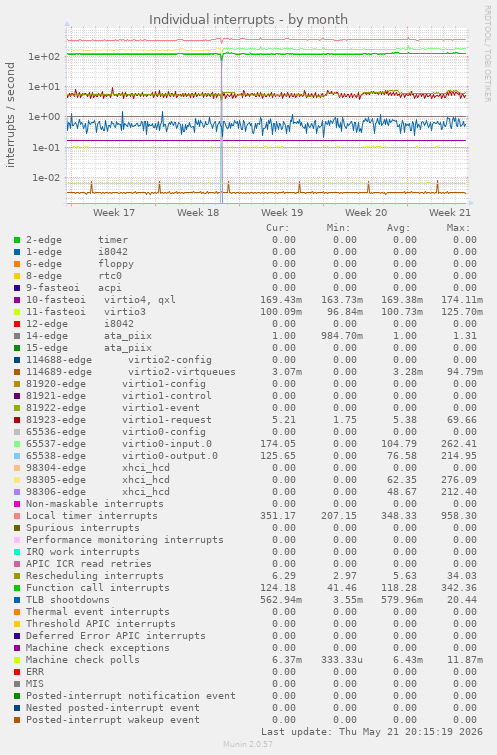The height and width of the screenshot is (755, 497).
Task: Click the blue swatch beside TLB shootdowns
Action: pos(17,600)
